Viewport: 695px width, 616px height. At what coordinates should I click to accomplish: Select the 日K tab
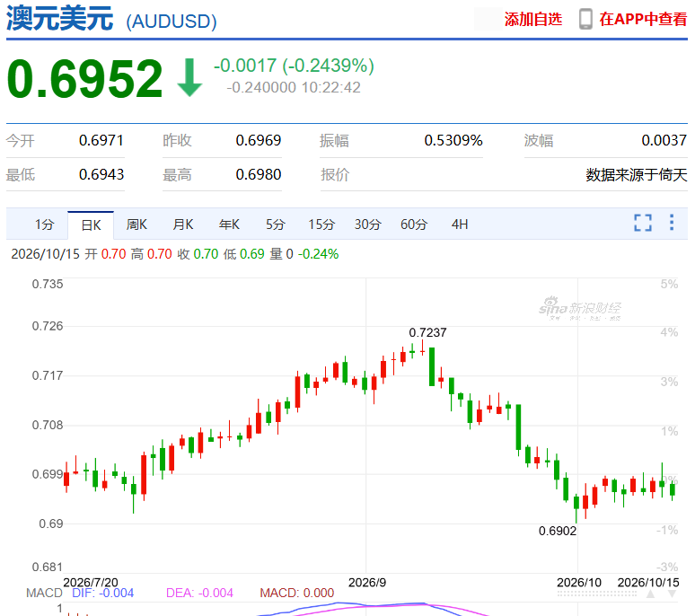(x=91, y=225)
